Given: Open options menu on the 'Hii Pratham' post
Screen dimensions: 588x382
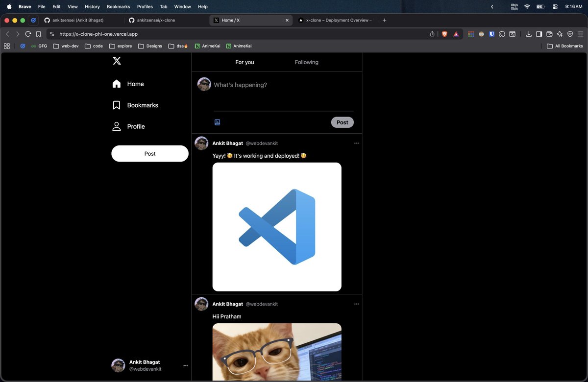Looking at the screenshot, I should 356,304.
